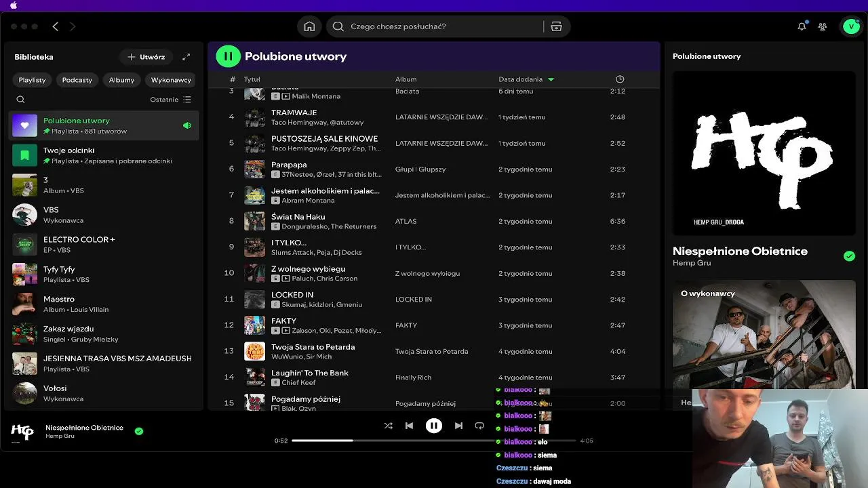Open Polubione utwory playlist in library

[104, 125]
